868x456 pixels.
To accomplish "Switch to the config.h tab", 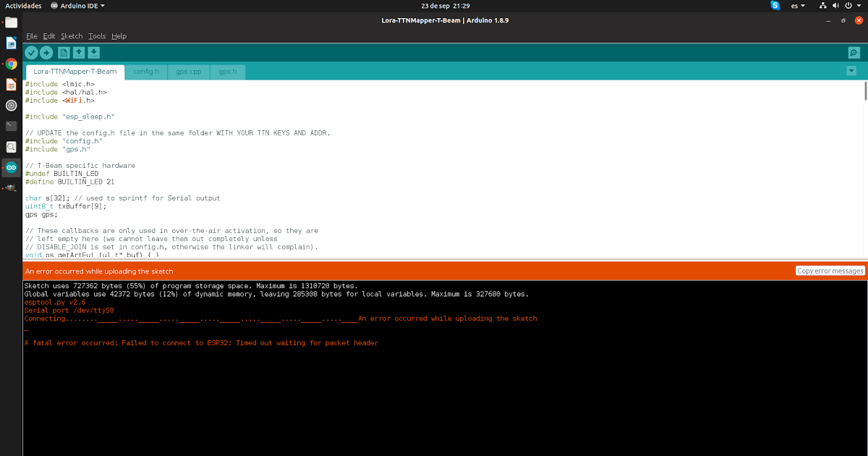I will click(146, 72).
